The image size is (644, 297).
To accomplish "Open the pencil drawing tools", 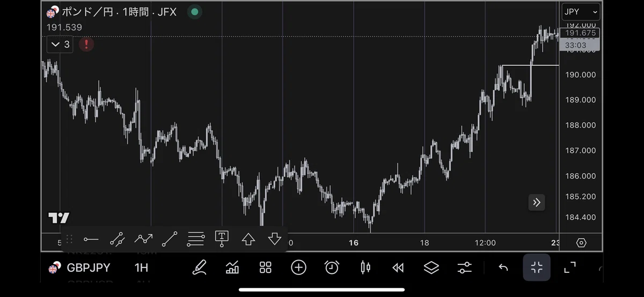I will tap(200, 267).
